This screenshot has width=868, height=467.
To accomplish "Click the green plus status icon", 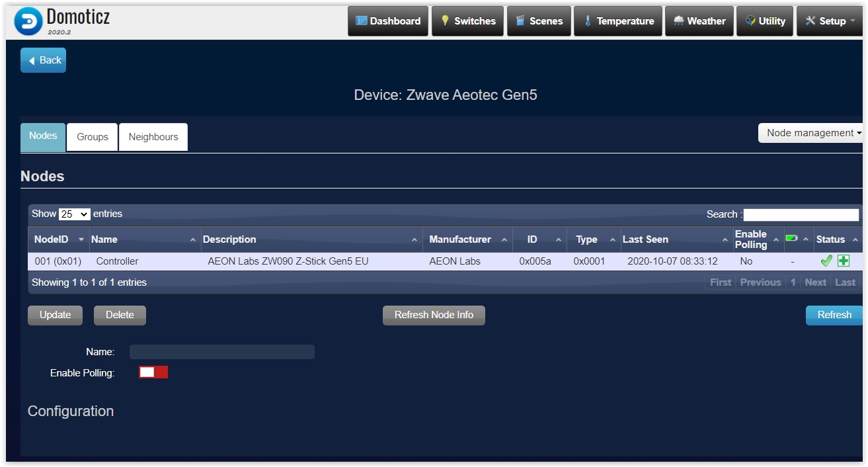I will pyautogui.click(x=844, y=261).
